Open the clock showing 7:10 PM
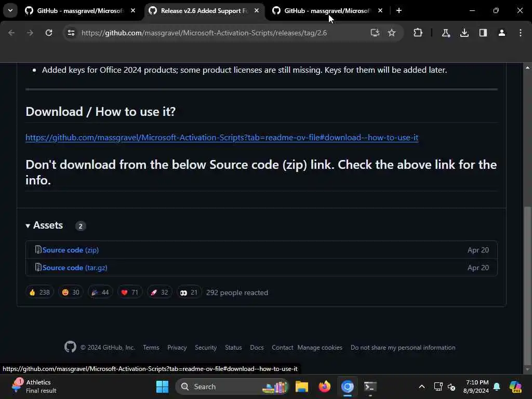Image resolution: width=532 pixels, height=399 pixels. (x=476, y=387)
